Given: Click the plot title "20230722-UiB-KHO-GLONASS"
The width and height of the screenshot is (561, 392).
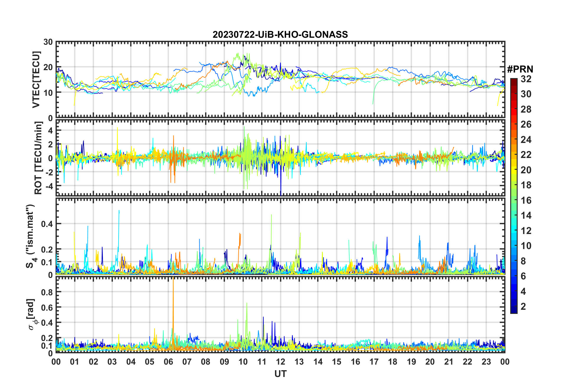Looking at the screenshot, I should coord(280,35).
